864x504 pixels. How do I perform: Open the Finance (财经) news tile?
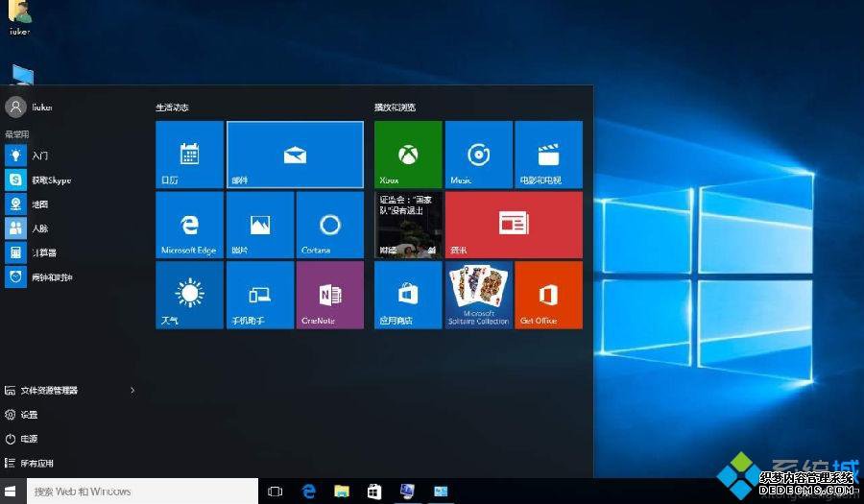point(408,225)
